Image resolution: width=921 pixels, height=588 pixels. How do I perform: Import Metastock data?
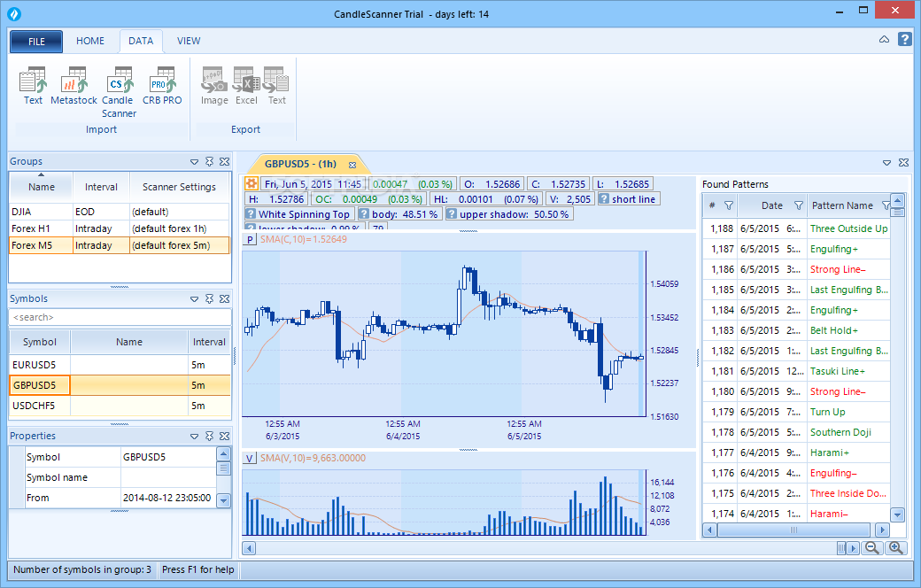coord(74,86)
